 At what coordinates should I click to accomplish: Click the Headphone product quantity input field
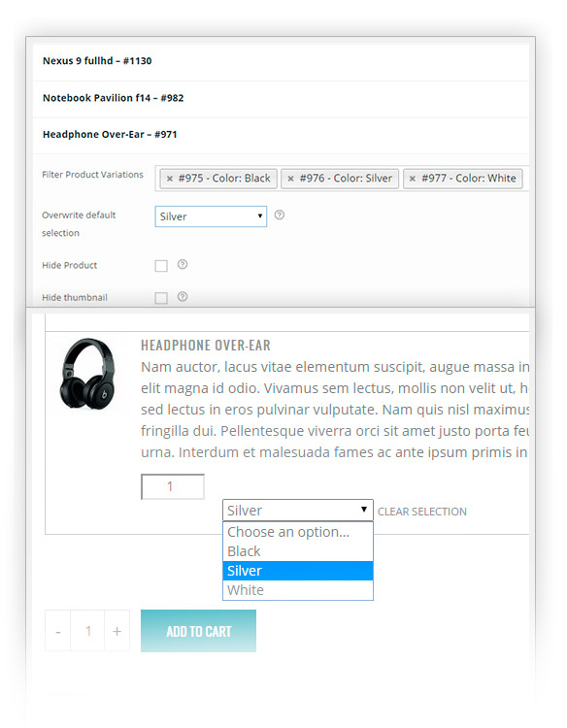click(173, 486)
